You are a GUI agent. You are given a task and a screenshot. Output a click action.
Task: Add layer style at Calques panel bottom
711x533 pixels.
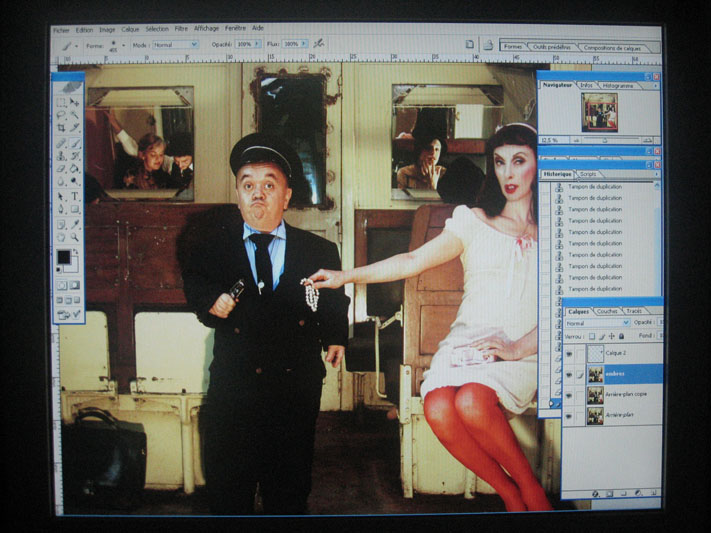595,494
